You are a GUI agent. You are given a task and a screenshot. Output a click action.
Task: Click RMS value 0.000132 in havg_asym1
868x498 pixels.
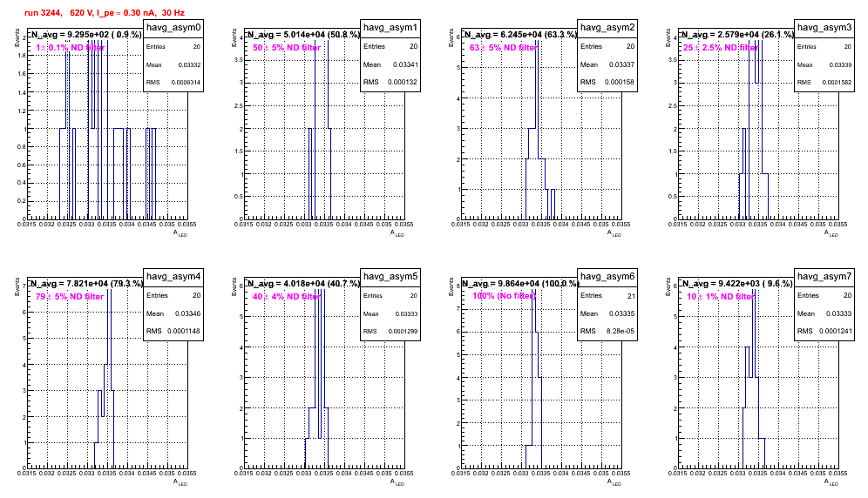(x=403, y=82)
